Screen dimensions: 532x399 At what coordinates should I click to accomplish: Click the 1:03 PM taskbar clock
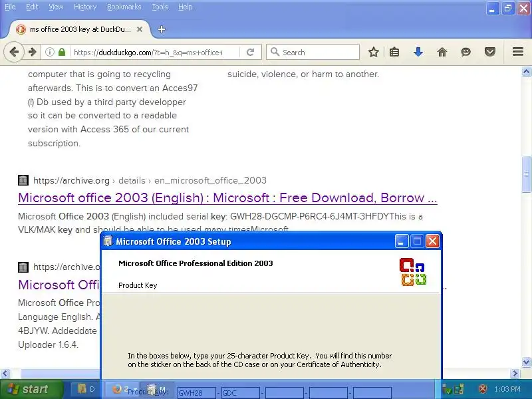[507, 389]
